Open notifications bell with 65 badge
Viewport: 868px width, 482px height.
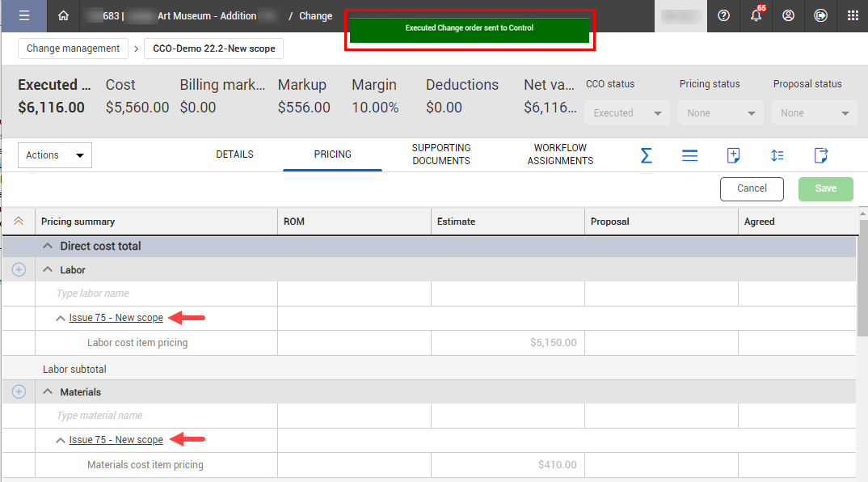coord(756,16)
